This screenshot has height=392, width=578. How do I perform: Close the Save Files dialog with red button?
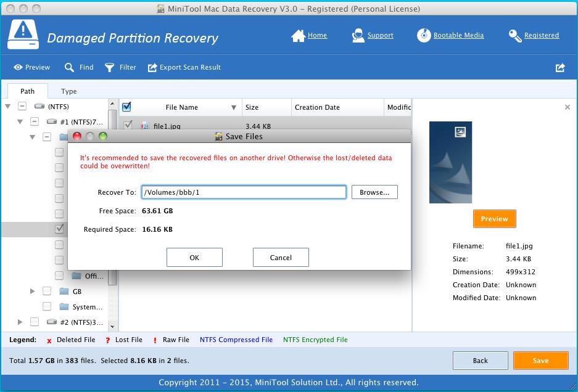click(x=77, y=136)
